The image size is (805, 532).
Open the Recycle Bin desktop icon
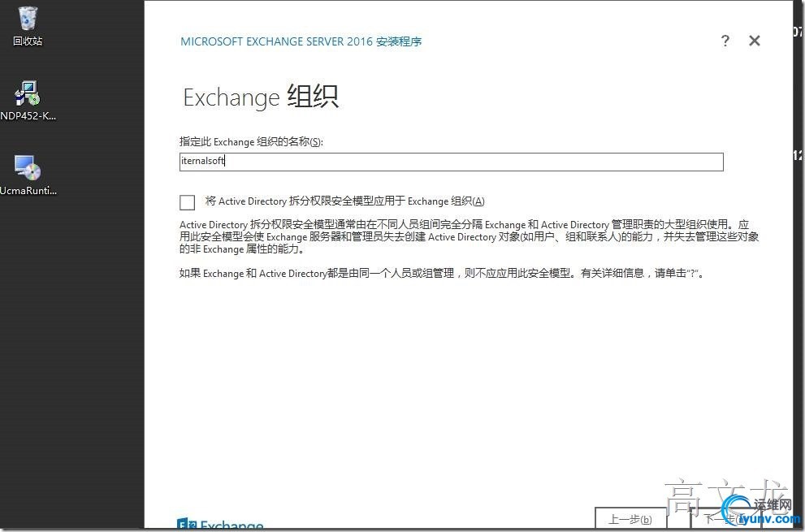point(28,26)
